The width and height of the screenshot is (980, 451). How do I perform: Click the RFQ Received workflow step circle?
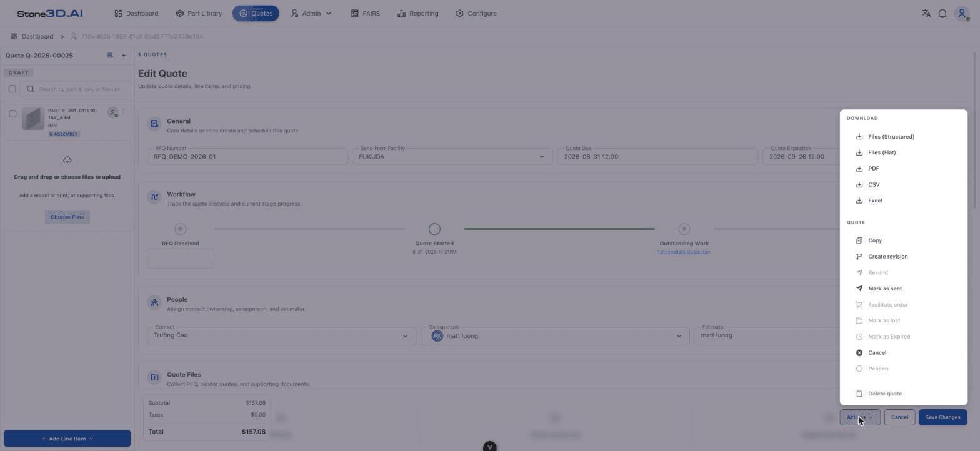coord(181,229)
